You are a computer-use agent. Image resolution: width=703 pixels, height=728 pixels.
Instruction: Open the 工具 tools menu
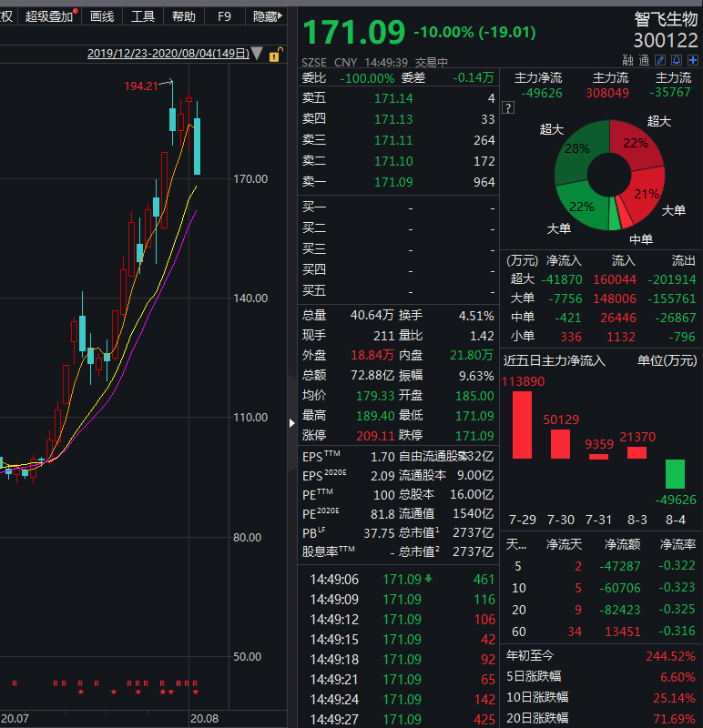[143, 16]
